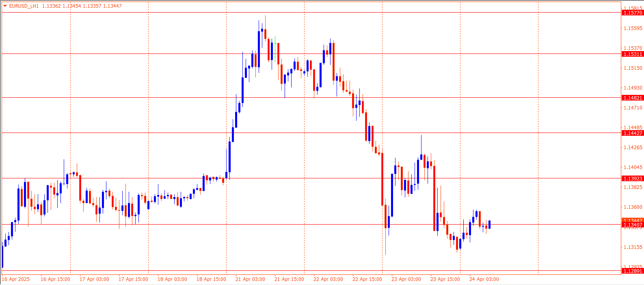The image size is (644, 285).
Task: Click the 18 Apr 15:00 time label
Action: (211, 279)
